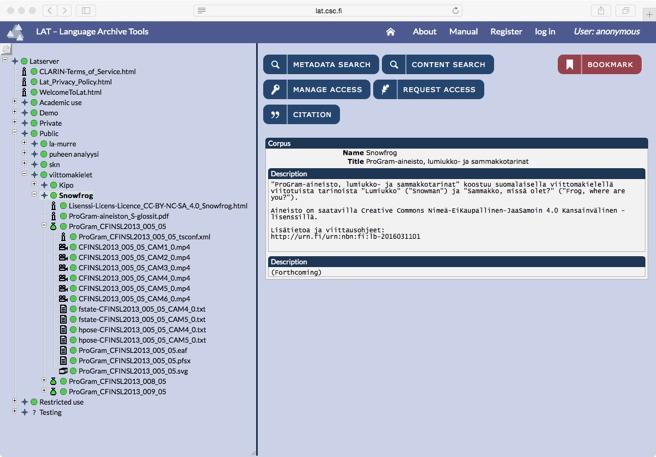Click green status dot of Snowfrog

point(54,195)
